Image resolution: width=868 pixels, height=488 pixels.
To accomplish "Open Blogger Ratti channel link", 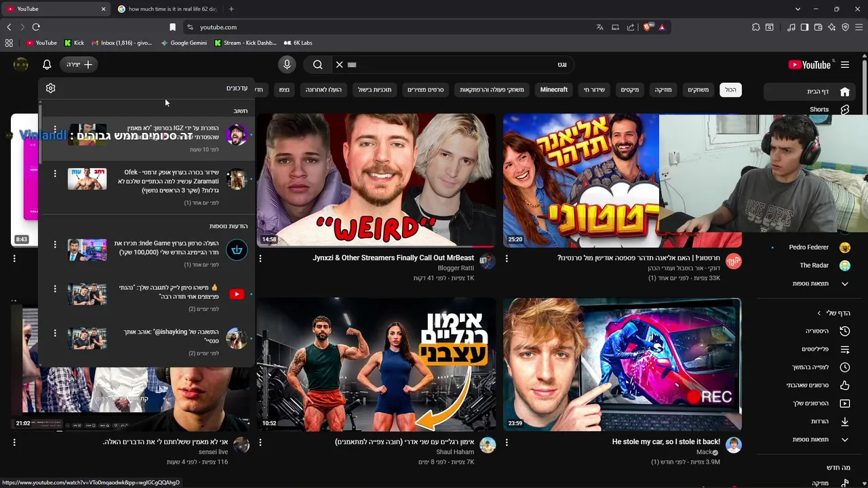I will pyautogui.click(x=456, y=268).
